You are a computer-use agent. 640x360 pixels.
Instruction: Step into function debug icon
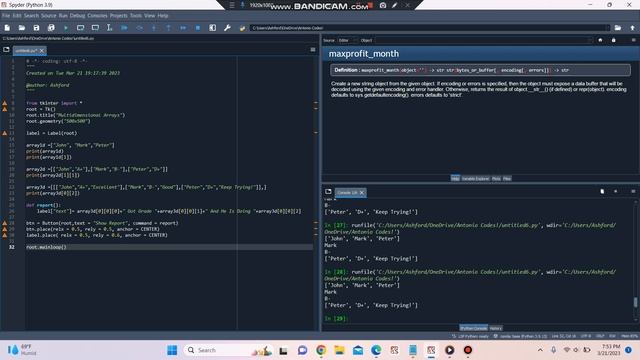pyautogui.click(x=154, y=28)
